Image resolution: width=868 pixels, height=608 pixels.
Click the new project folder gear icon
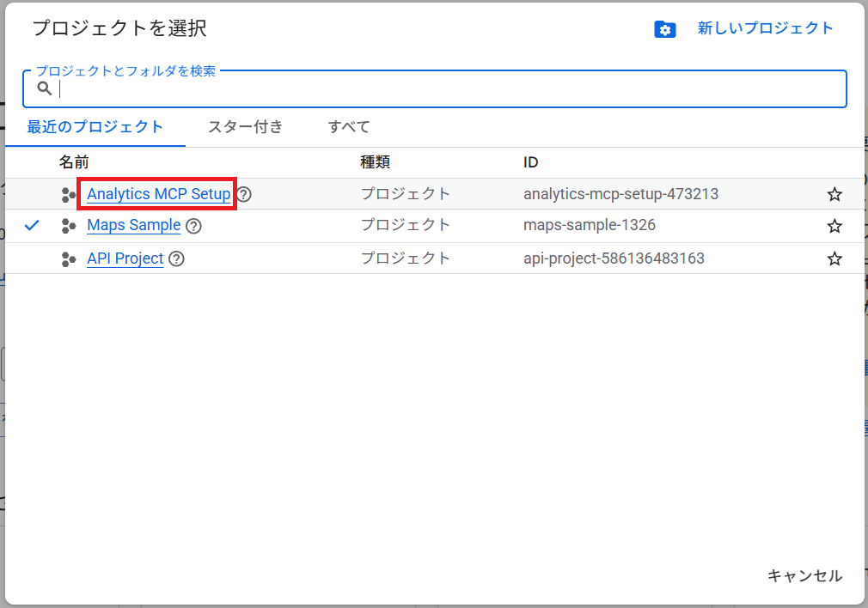pos(664,29)
